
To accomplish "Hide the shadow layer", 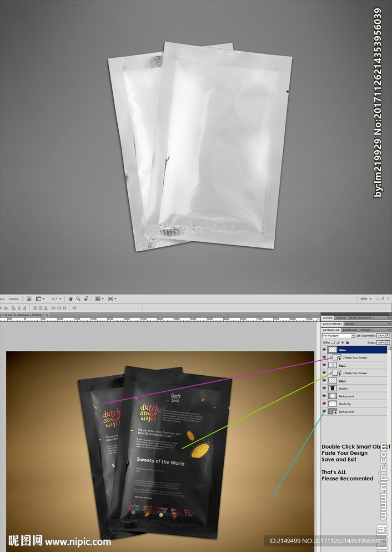I will (x=324, y=389).
